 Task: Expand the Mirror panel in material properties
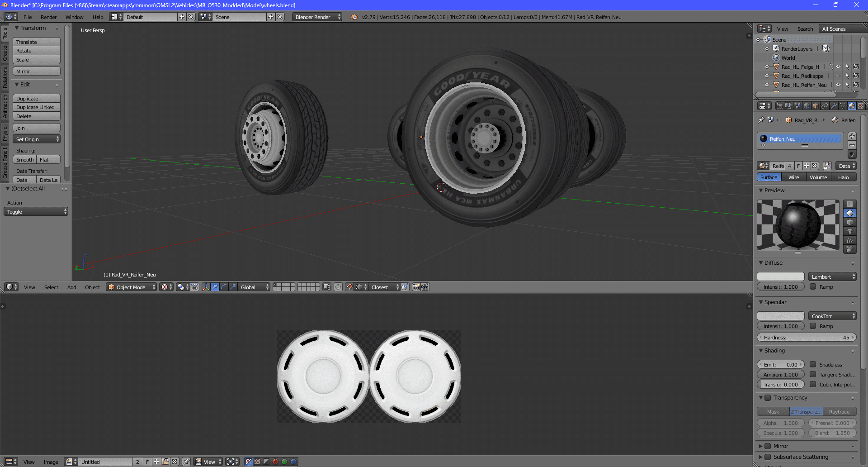tap(760, 446)
